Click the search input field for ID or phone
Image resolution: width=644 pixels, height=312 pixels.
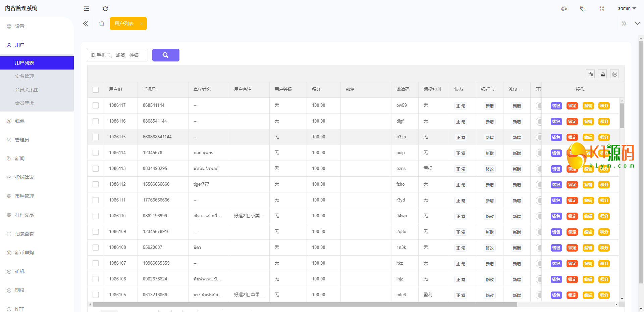(x=117, y=55)
